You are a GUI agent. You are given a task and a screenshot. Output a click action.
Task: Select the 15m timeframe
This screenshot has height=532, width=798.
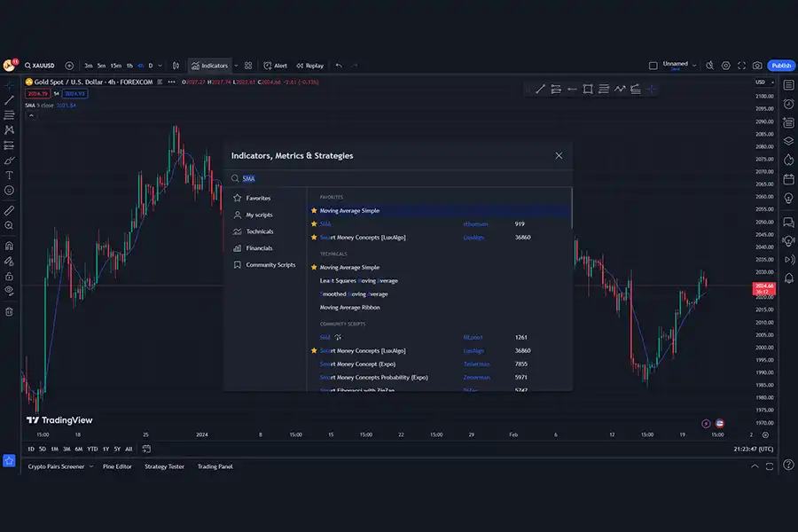[x=116, y=66]
